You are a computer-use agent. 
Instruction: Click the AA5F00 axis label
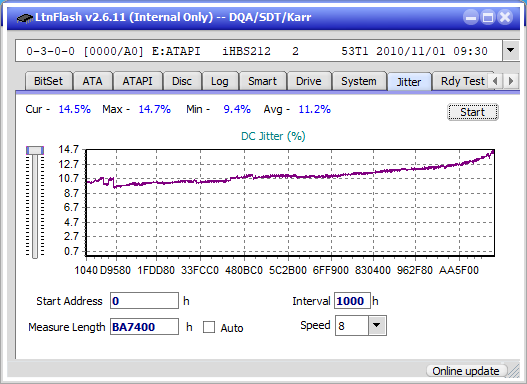pyautogui.click(x=459, y=270)
